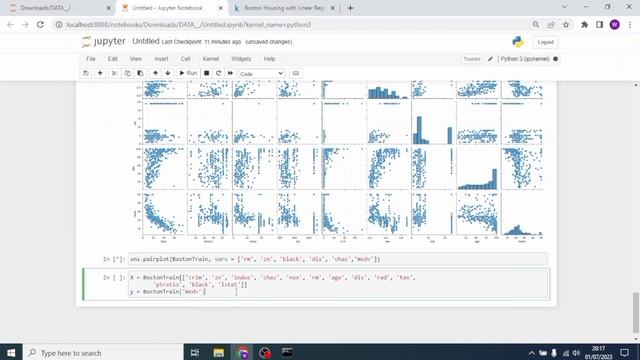
Task: Paste cells below icon
Action: click(140, 73)
